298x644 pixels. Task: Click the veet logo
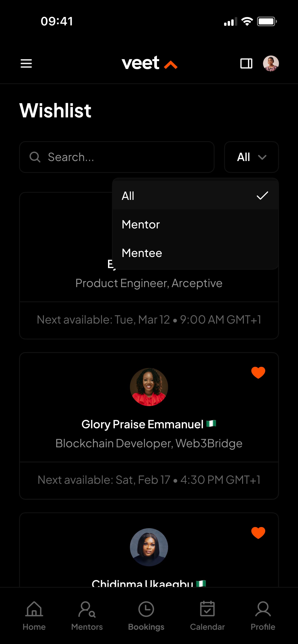[149, 63]
